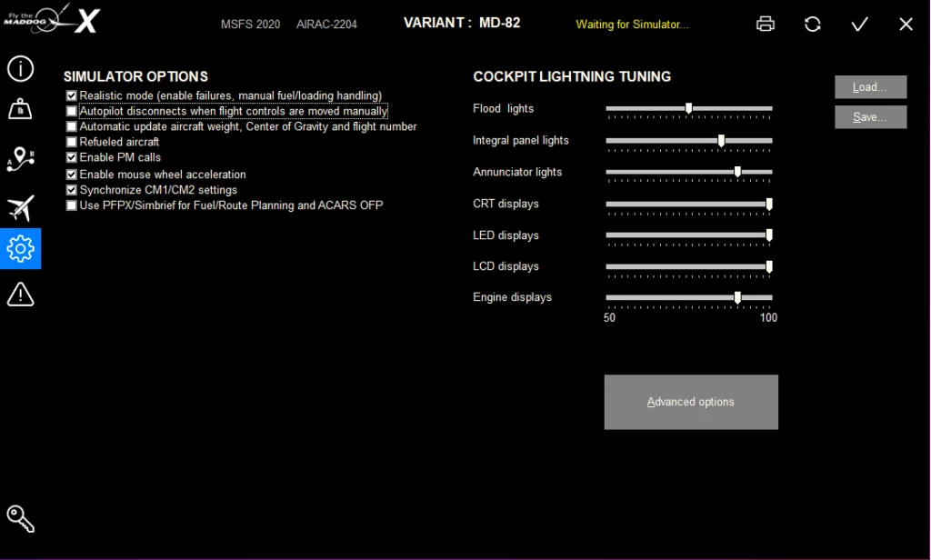Close the window with the X icon

click(x=906, y=24)
